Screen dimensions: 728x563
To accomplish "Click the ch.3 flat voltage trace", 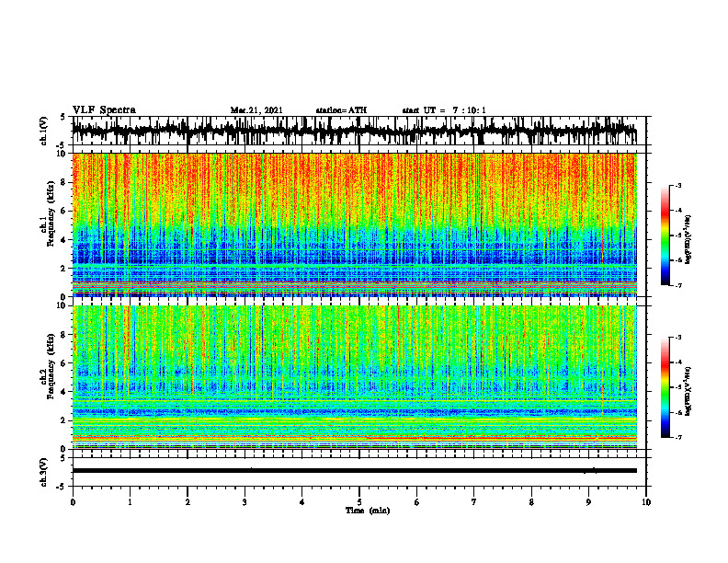I will click(355, 471).
